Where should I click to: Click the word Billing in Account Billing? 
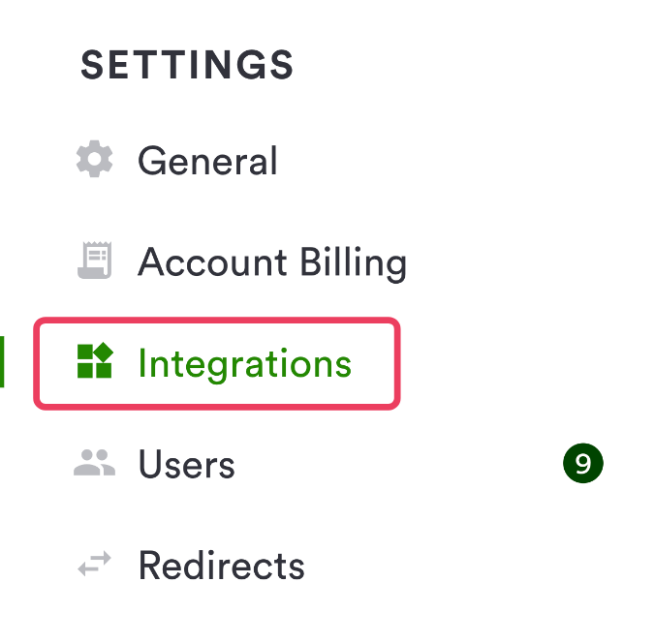click(354, 262)
